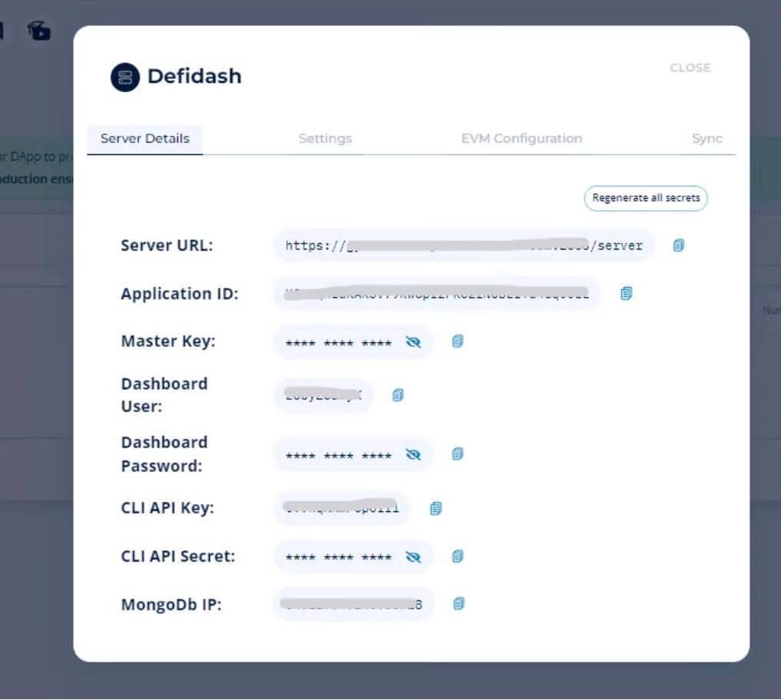Click the 'CLI API Secret:' label
Viewport: 781px width, 700px height.
coord(178,556)
